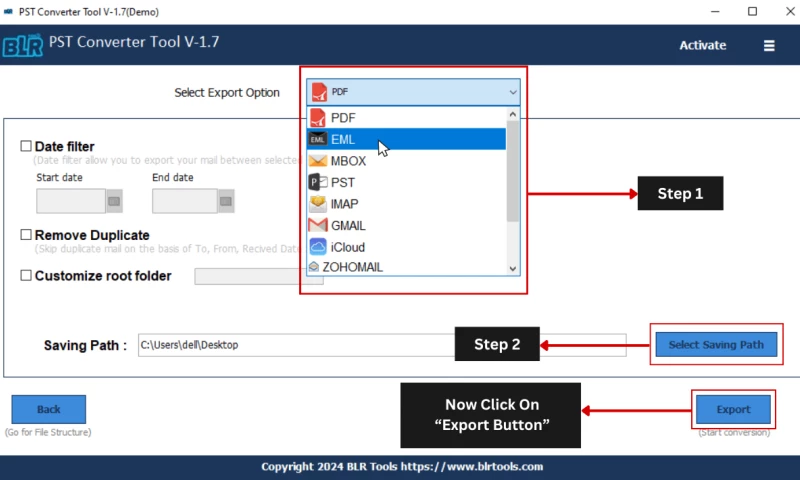Click dropdown list scroll down arrow

(513, 269)
